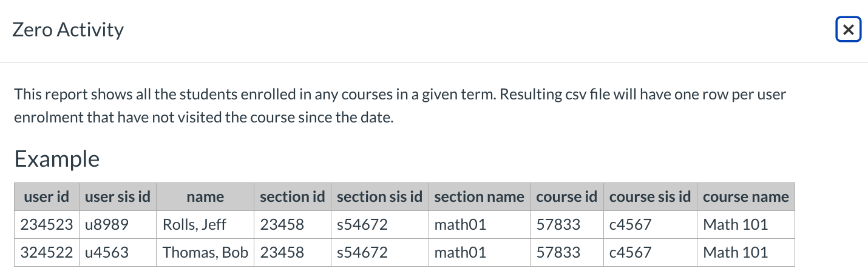Image resolution: width=868 pixels, height=274 pixels.
Task: Click the 'course id' column header
Action: [x=567, y=197]
